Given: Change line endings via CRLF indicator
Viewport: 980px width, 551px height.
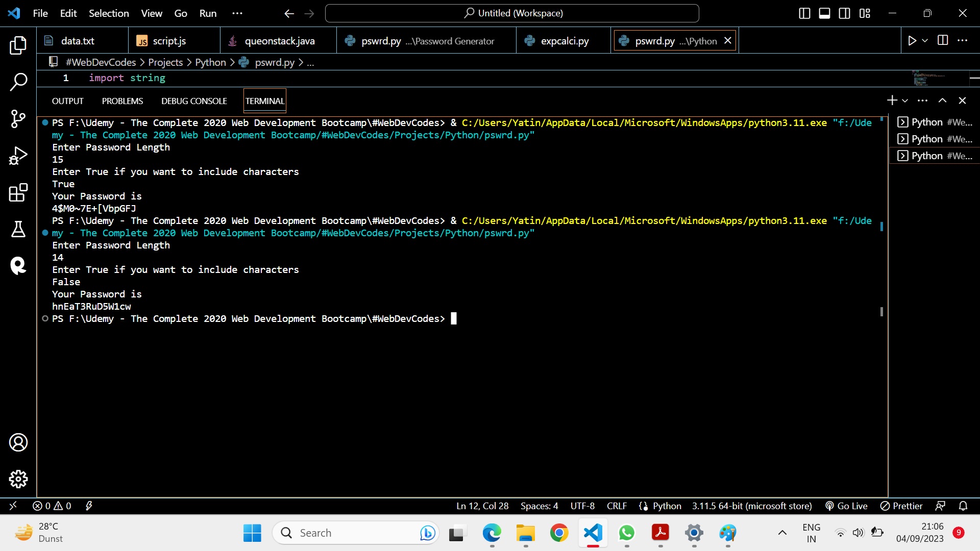Looking at the screenshot, I should [x=616, y=506].
